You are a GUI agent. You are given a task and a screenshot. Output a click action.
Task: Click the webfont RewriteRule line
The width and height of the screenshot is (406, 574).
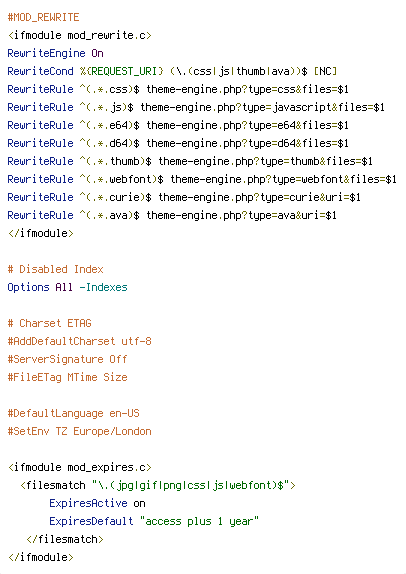coord(202,179)
